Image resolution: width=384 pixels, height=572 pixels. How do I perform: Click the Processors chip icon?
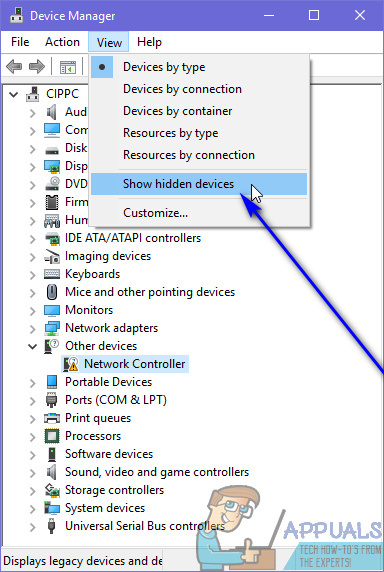point(52,436)
